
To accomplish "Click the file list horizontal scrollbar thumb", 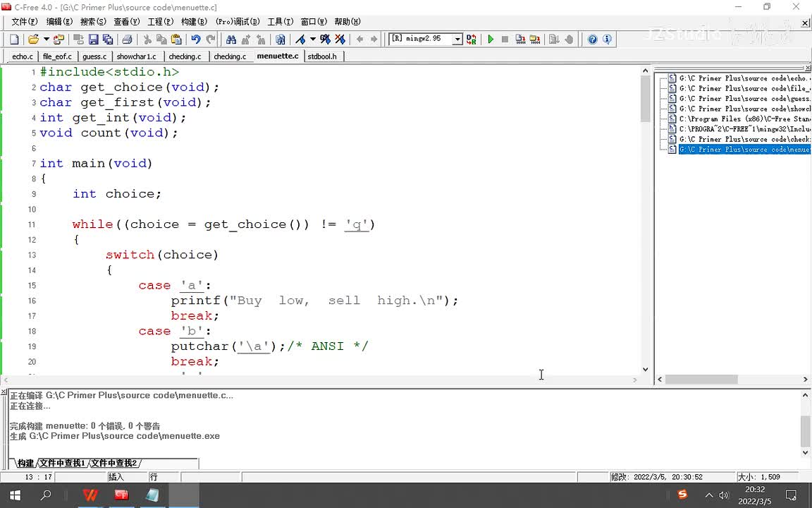I will [701, 380].
